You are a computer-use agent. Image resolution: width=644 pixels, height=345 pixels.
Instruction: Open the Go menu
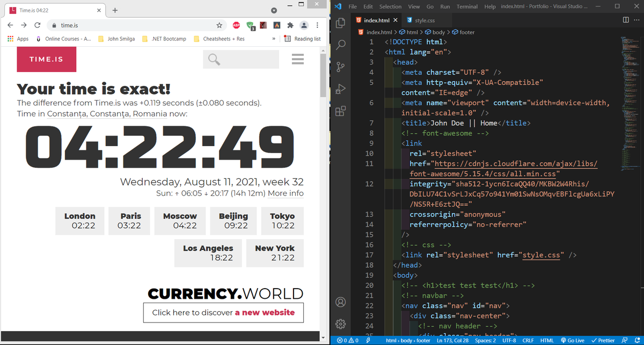[x=430, y=6]
